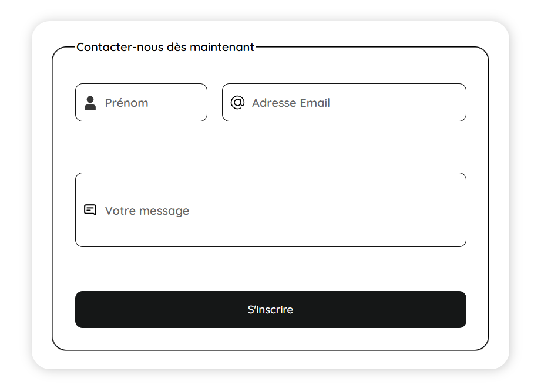Image resolution: width=541 pixels, height=392 pixels.
Task: Click the S'inscrire label text
Action: pos(270,309)
